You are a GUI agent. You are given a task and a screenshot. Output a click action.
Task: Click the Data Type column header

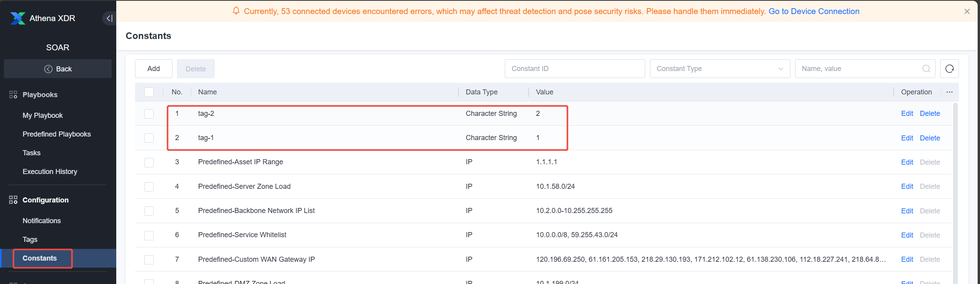click(481, 92)
